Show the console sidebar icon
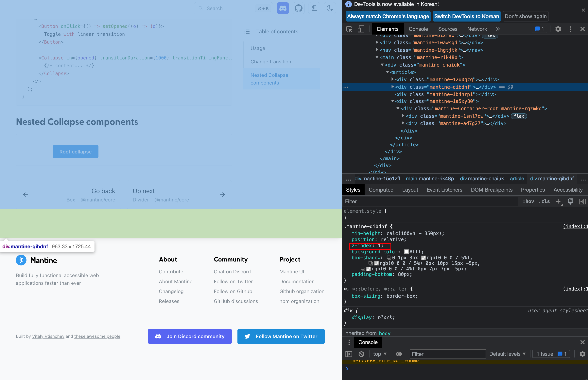The width and height of the screenshot is (588, 380). pos(349,354)
